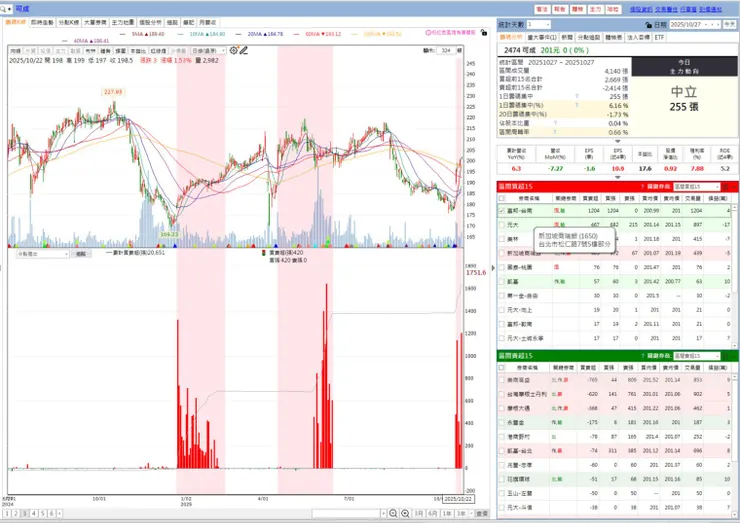Click the 227.95 price high label on chart

(113, 92)
